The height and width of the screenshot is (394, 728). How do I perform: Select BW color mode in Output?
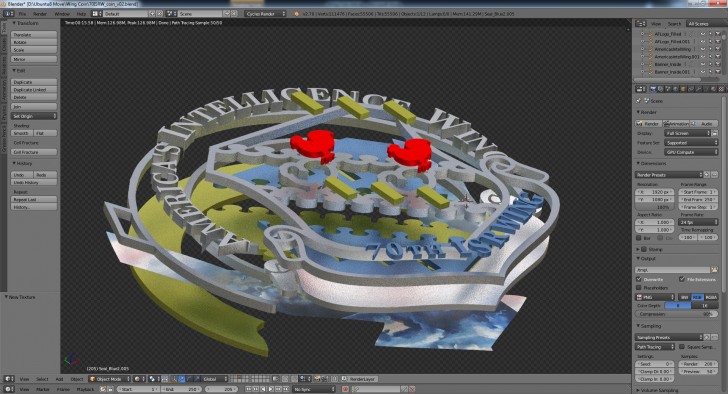684,297
